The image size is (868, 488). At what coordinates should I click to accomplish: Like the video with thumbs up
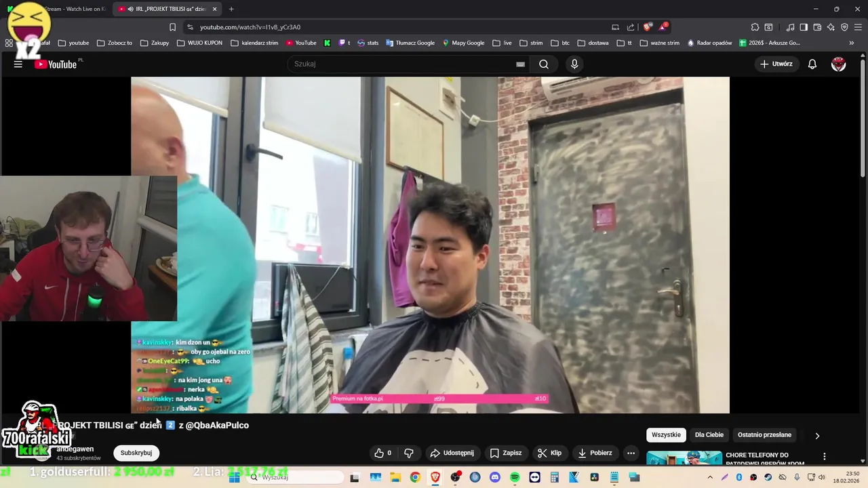(383, 453)
